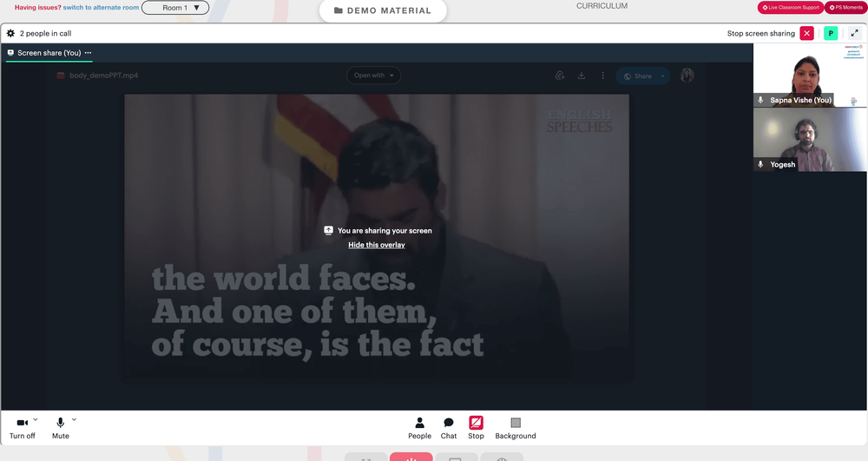
Task: Open microphone options chevron
Action: (74, 419)
